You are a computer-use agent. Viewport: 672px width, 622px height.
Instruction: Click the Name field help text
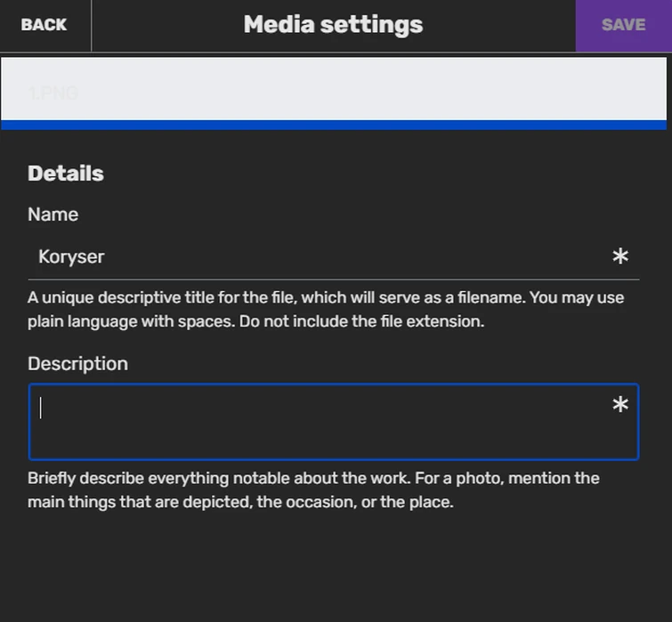[x=326, y=309]
